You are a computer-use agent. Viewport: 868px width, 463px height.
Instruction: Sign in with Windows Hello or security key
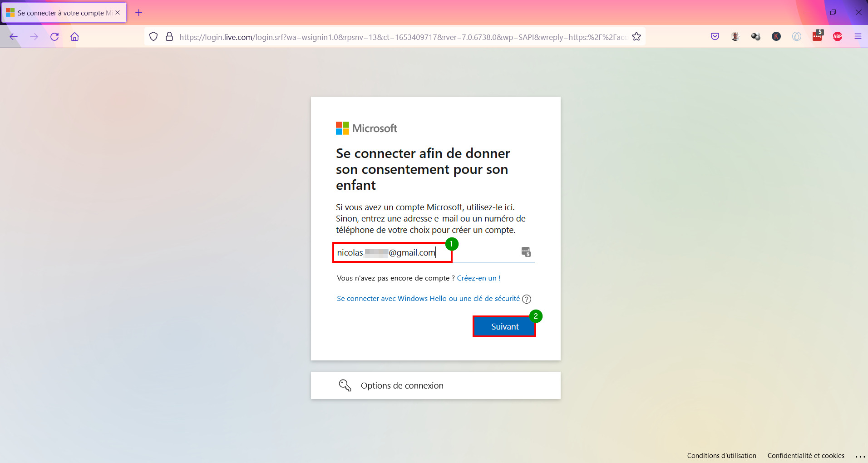click(428, 299)
